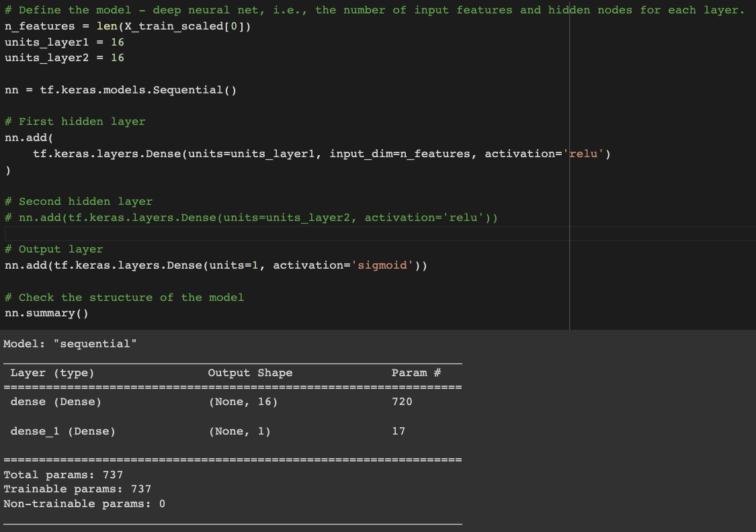Click the Sequential() model creation line
The height and width of the screenshot is (532, 756).
click(120, 90)
